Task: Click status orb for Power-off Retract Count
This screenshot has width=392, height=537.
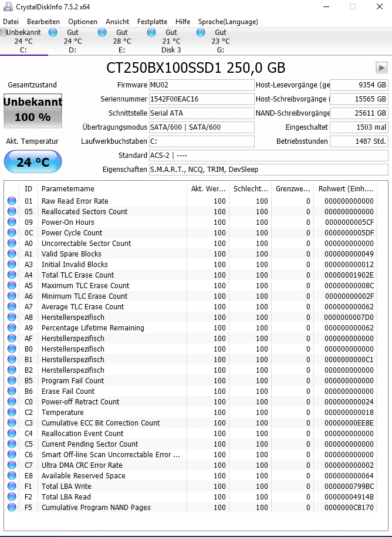Action: tap(12, 401)
